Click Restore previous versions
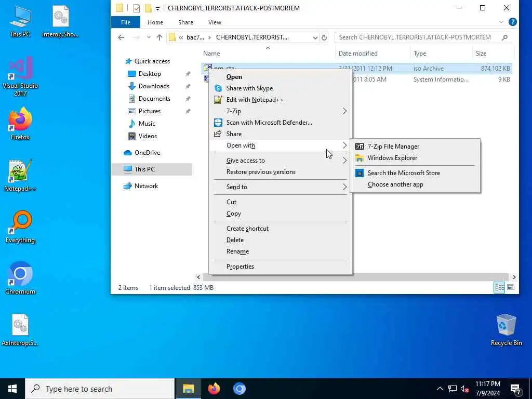The image size is (532, 399). pos(281,172)
